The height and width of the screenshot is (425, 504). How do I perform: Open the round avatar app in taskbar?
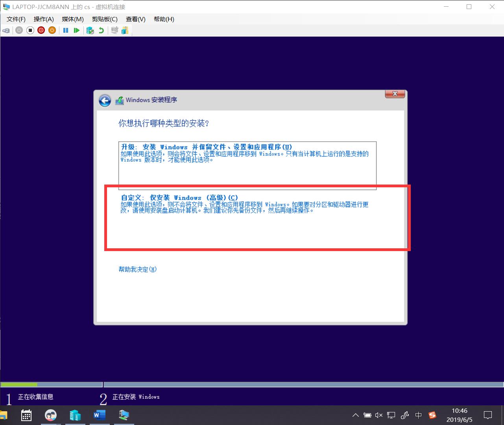coord(51,415)
